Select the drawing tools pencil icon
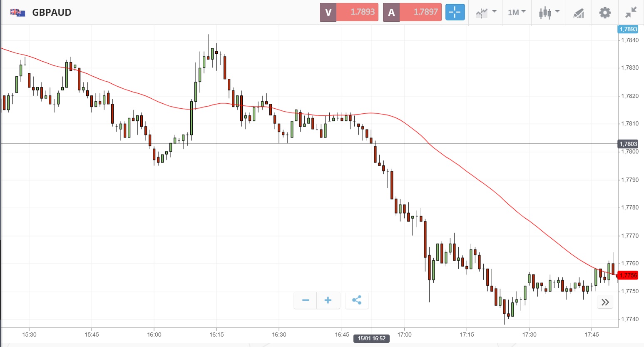This screenshot has height=347, width=644. (579, 13)
